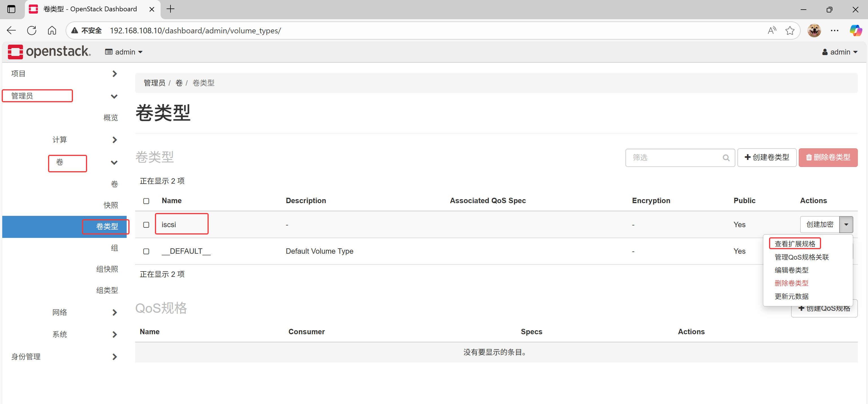Screen dimensions: 868x404
Task: Toggle the select-all checkbox in header
Action: 146,201
